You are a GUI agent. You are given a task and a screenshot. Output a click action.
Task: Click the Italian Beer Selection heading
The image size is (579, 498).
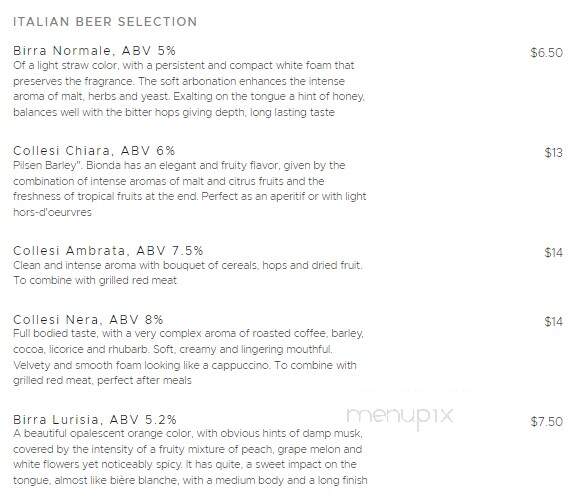click(x=105, y=21)
